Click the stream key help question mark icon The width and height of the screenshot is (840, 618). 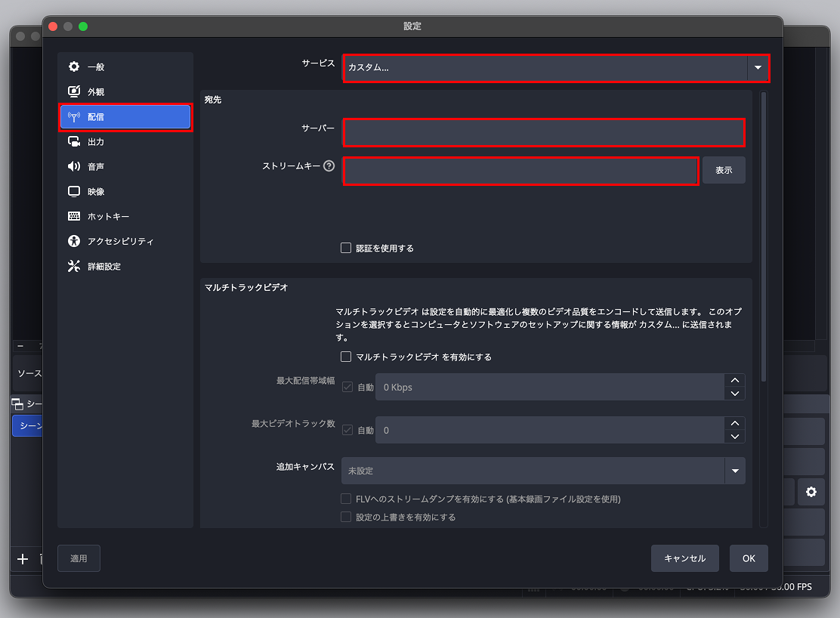click(329, 167)
